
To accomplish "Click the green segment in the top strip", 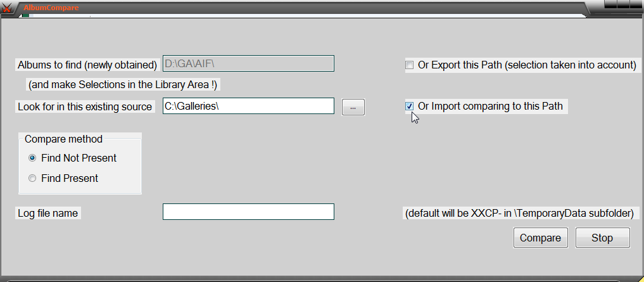I will (x=25, y=15).
